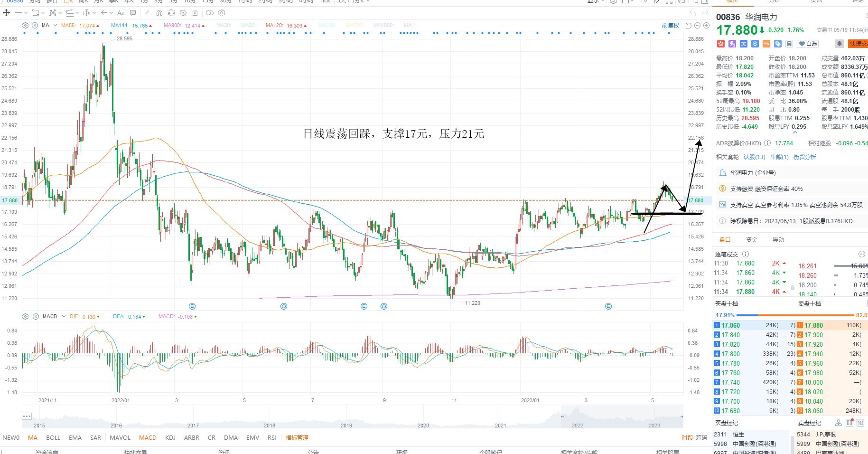The height and width of the screenshot is (454, 868).
Task: Click the earnings E marker near 2023/03
Action: coord(608,306)
